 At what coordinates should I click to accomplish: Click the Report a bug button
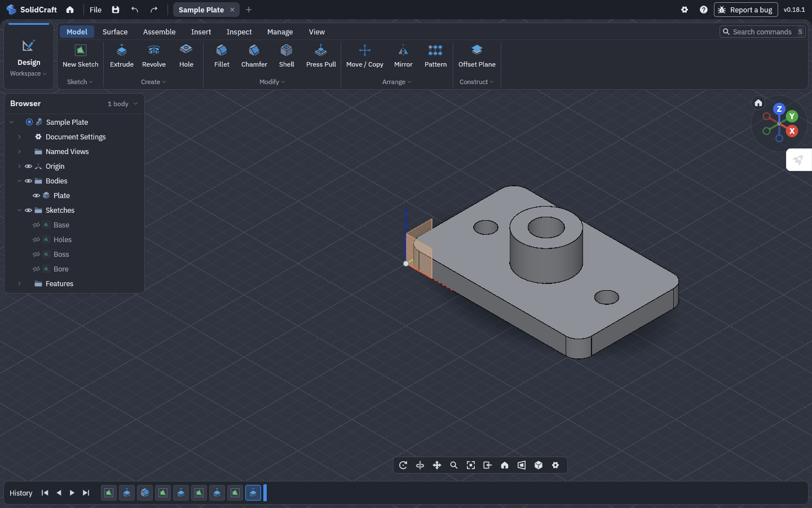click(745, 10)
